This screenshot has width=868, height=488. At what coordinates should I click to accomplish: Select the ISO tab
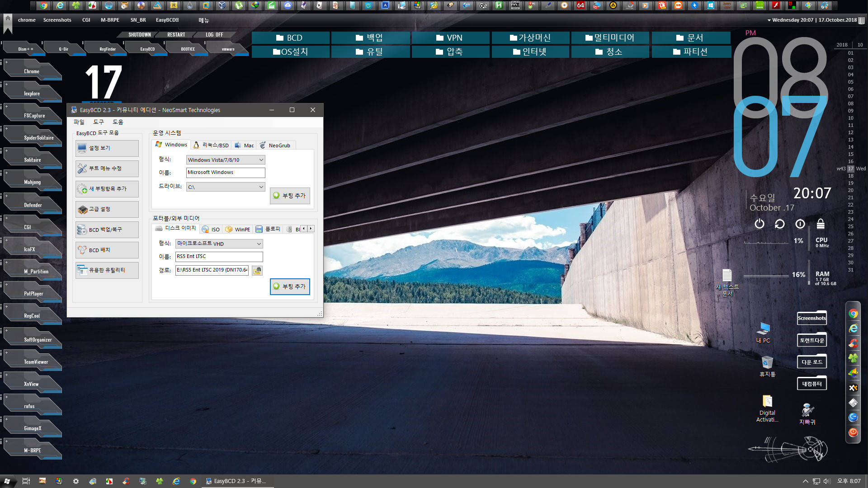[211, 230]
